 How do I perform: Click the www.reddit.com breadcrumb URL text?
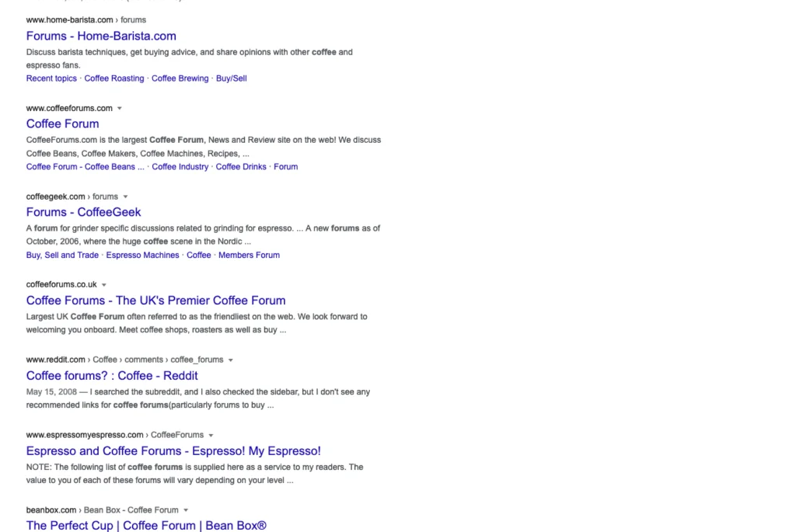coord(125,360)
